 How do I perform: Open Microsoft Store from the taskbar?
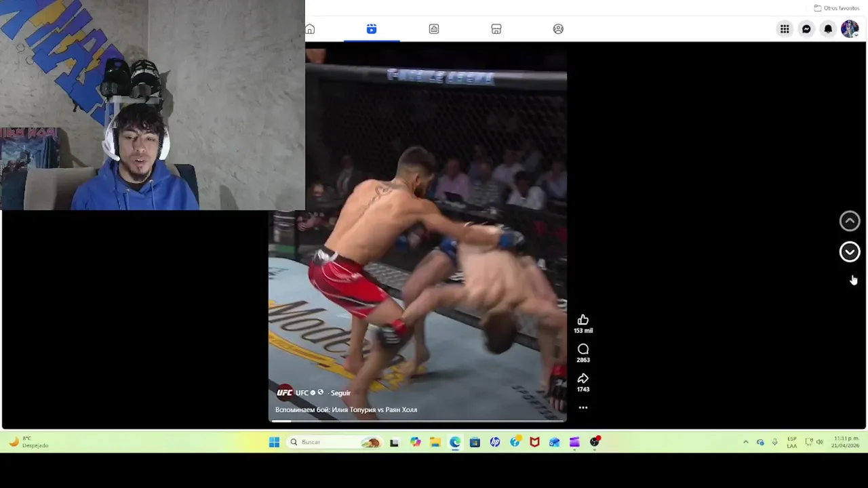click(x=475, y=442)
